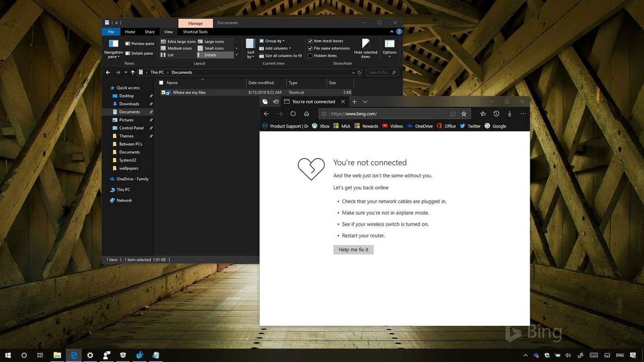The height and width of the screenshot is (362, 644).
Task: Toggle select-all checkbox beside Name header
Action: point(161,83)
